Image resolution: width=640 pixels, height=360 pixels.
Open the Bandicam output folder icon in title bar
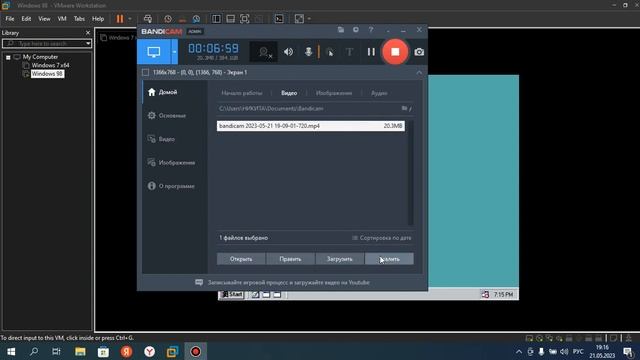pyautogui.click(x=341, y=30)
